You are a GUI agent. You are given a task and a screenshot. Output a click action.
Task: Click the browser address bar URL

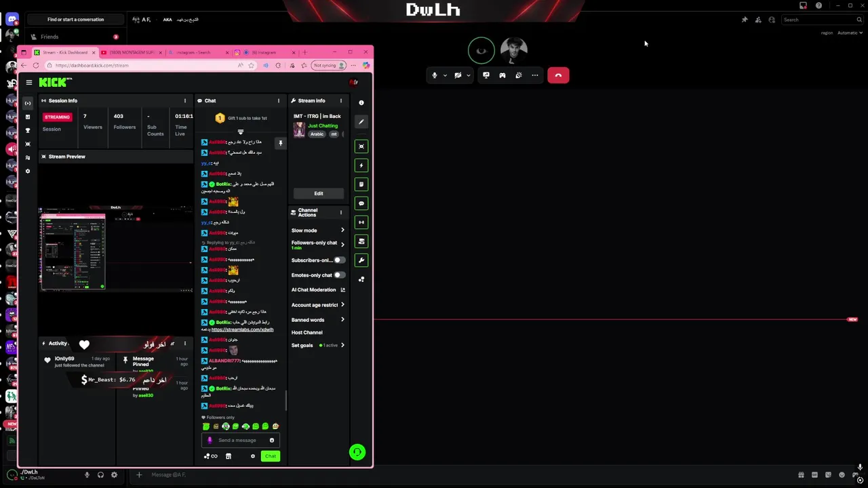tap(92, 65)
